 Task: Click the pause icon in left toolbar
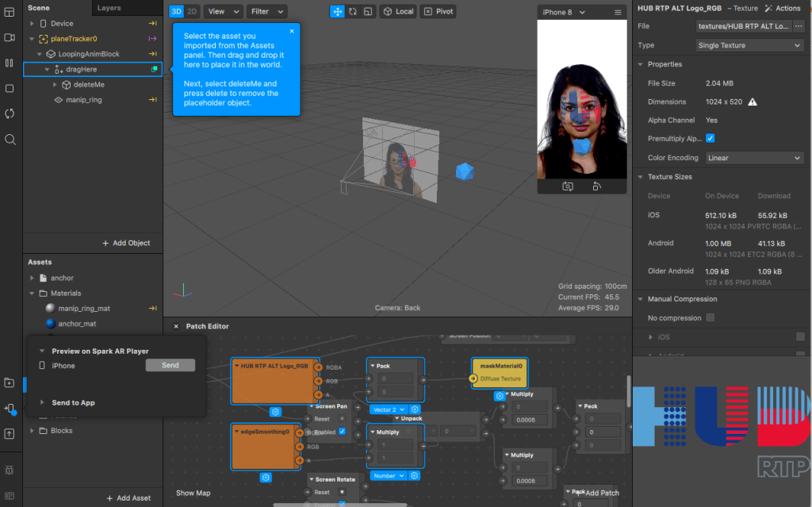10,63
